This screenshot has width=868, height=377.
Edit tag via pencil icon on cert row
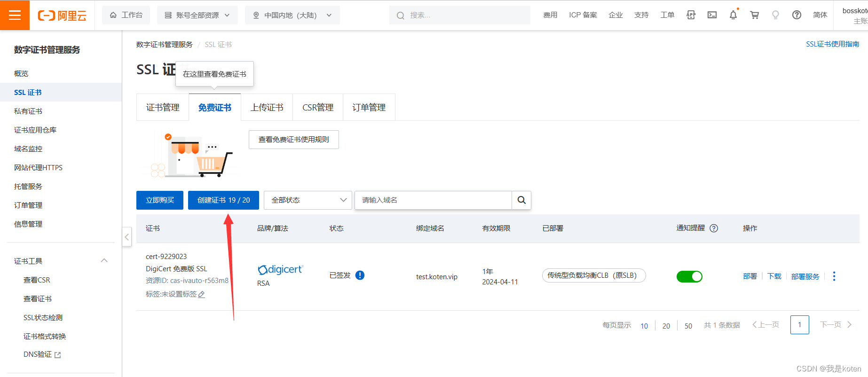(202, 294)
